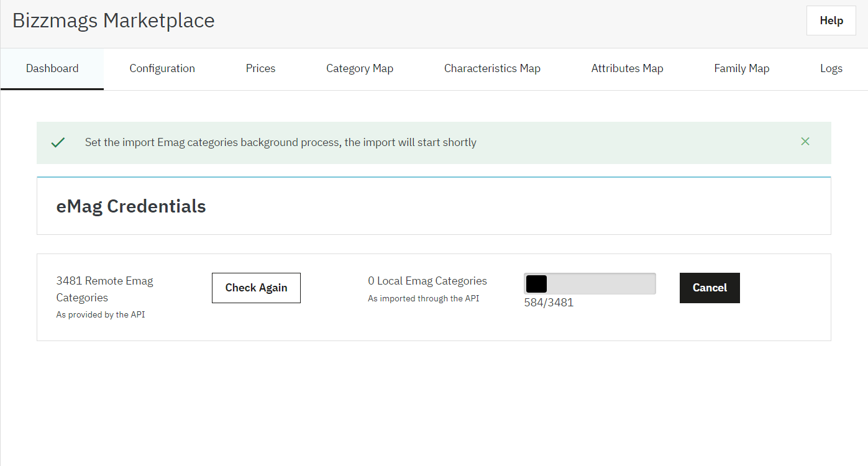The image size is (868, 466).
Task: Click the '3481 Remote Emag Categories' label
Action: point(104,289)
